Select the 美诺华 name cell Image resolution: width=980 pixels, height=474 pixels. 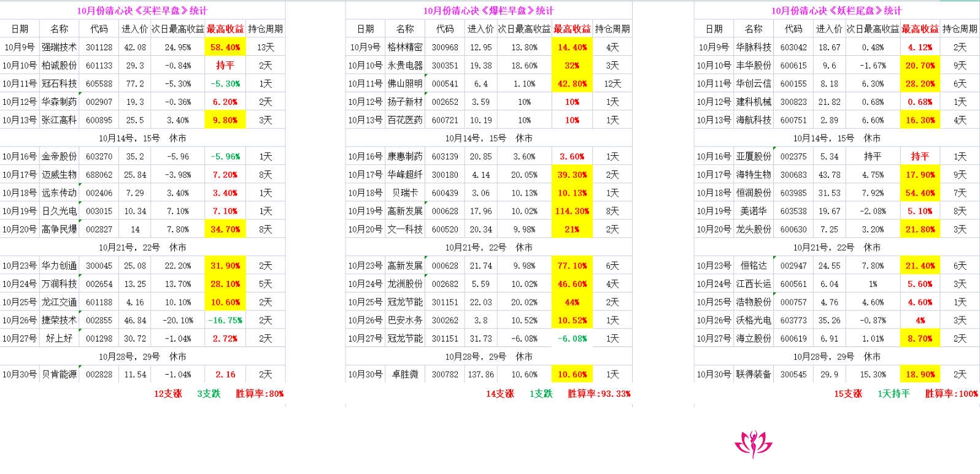tap(754, 211)
